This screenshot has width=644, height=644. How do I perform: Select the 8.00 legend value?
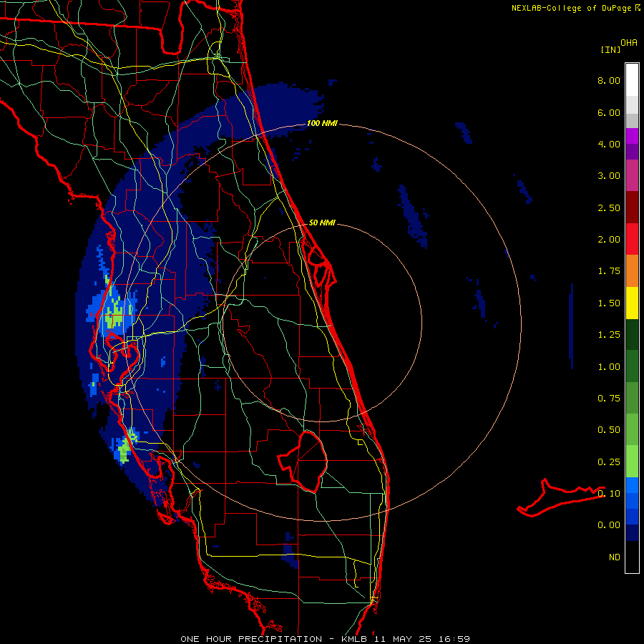tap(609, 80)
